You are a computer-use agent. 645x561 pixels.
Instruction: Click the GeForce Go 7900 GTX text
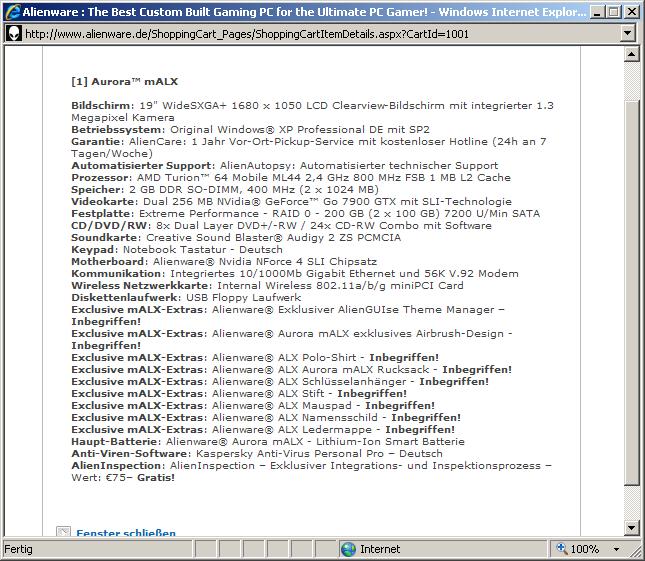(x=330, y=202)
